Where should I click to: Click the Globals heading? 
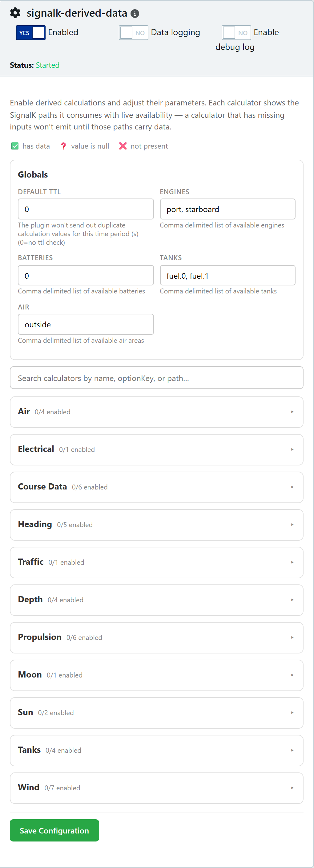(33, 174)
